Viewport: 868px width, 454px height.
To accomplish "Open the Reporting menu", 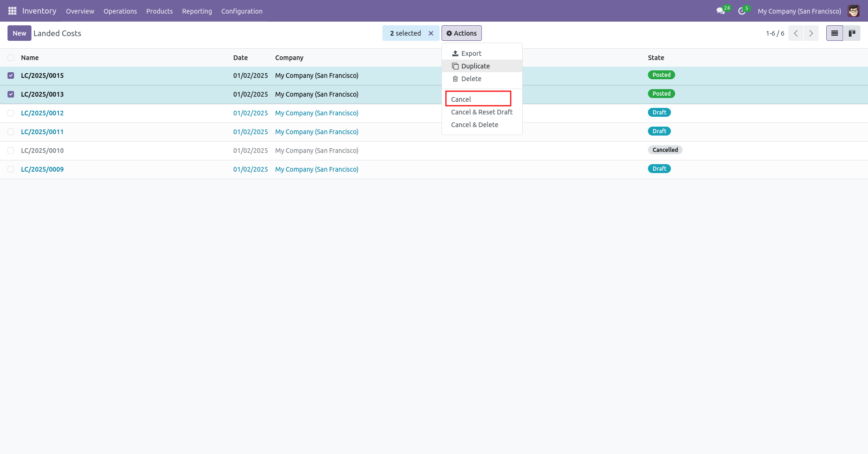I will (197, 11).
